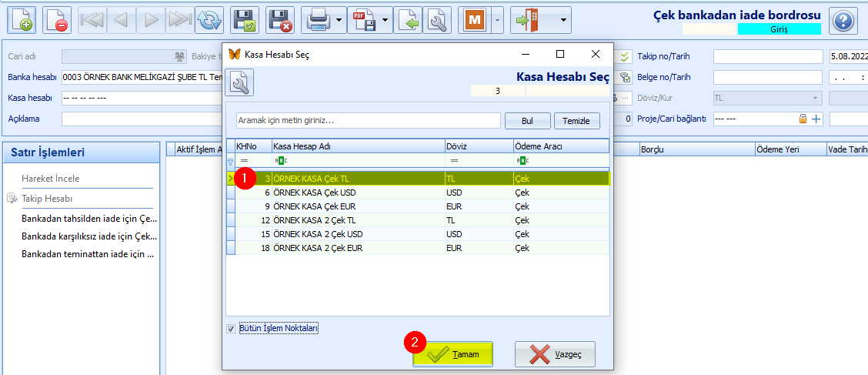Image resolution: width=868 pixels, height=375 pixels.
Task: Click the delete record document icon
Action: 57,19
